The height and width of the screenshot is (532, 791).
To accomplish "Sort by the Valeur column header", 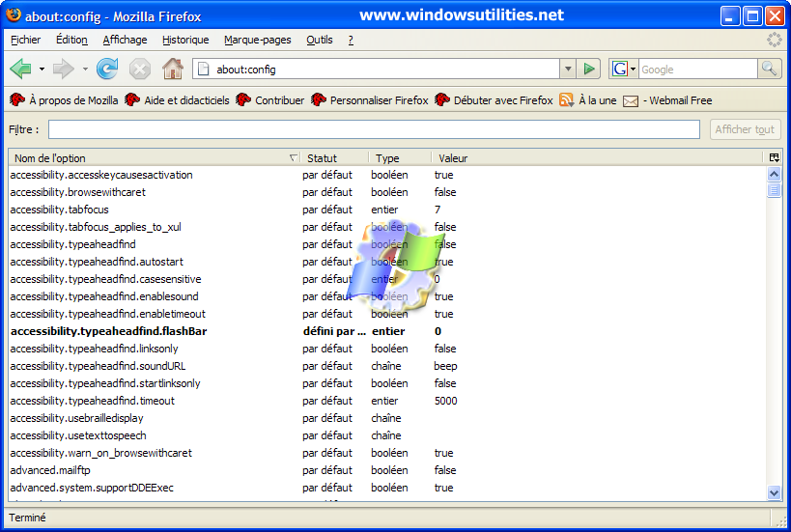I will coord(597,158).
